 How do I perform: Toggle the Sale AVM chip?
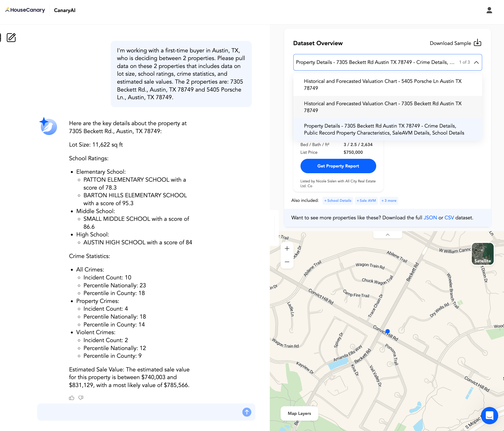pyautogui.click(x=366, y=200)
